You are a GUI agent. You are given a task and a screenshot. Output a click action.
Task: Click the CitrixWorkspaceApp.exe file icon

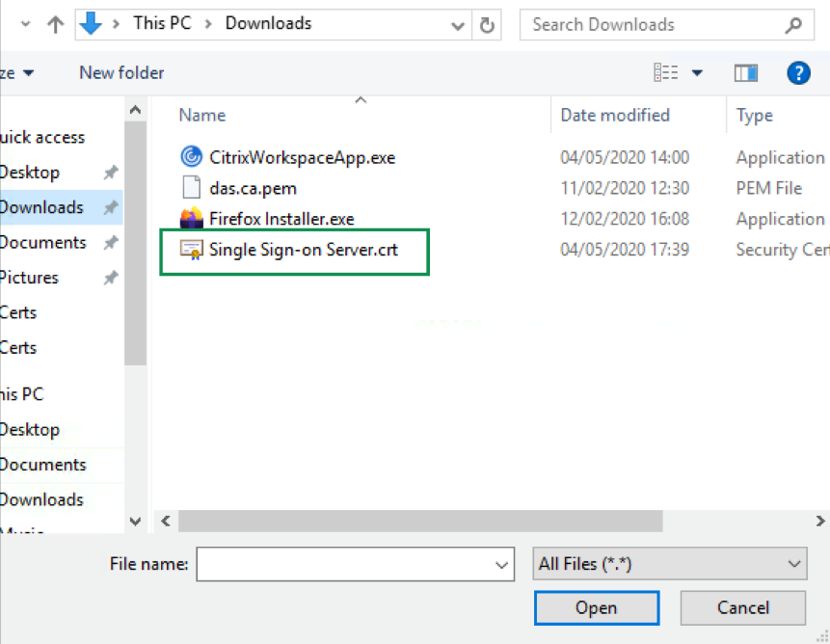pos(191,156)
